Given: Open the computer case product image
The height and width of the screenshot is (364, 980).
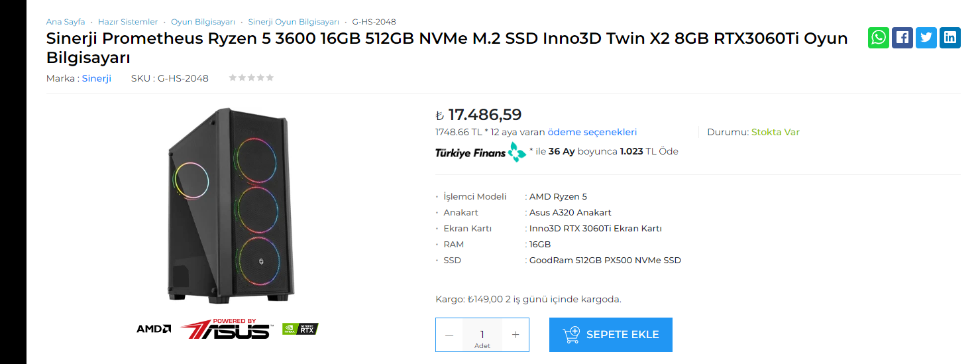Looking at the screenshot, I should (x=229, y=204).
